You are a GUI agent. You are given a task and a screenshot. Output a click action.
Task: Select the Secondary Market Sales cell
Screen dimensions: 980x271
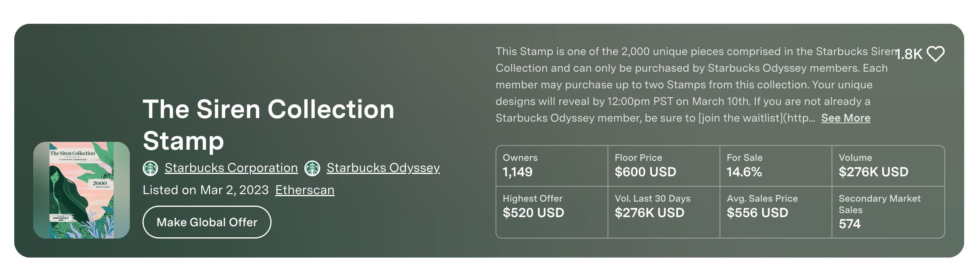[x=888, y=212]
